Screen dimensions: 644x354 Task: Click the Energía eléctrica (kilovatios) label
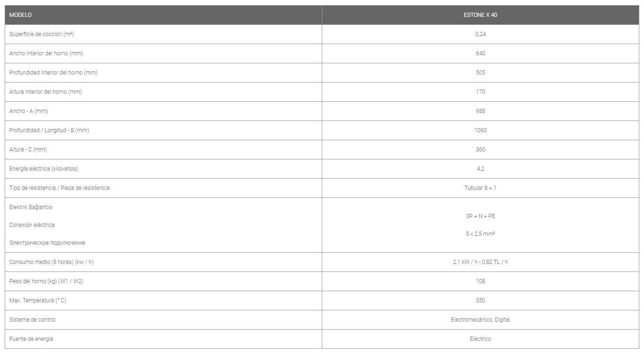click(x=47, y=169)
